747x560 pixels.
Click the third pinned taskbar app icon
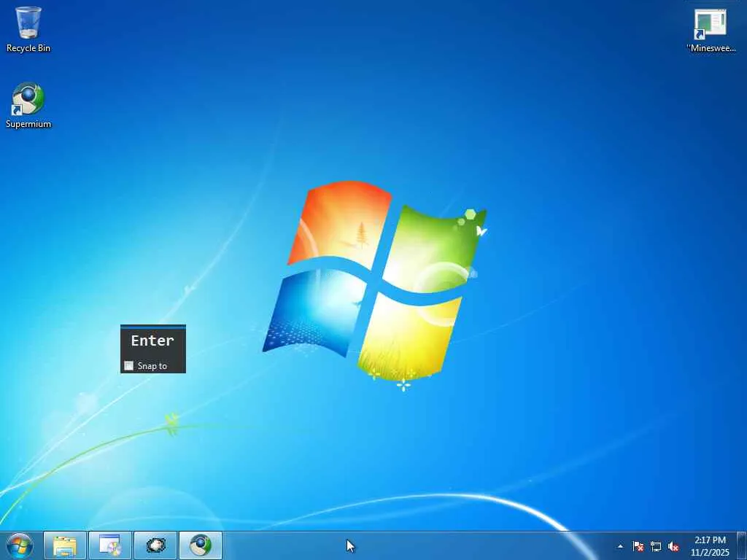[x=155, y=545]
